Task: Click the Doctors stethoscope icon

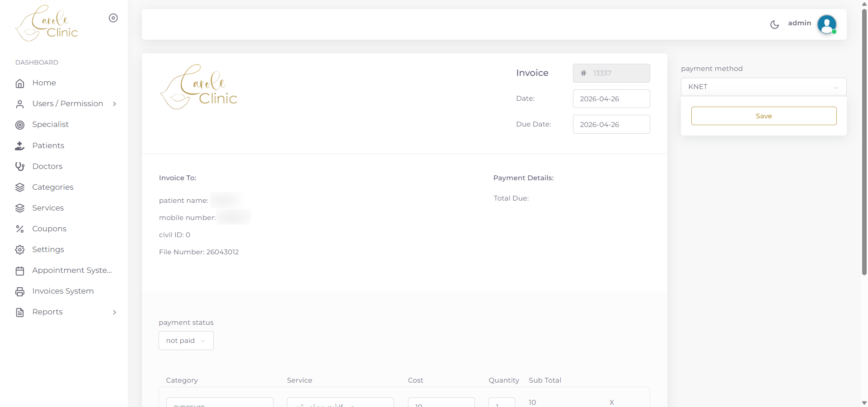Action: tap(20, 167)
